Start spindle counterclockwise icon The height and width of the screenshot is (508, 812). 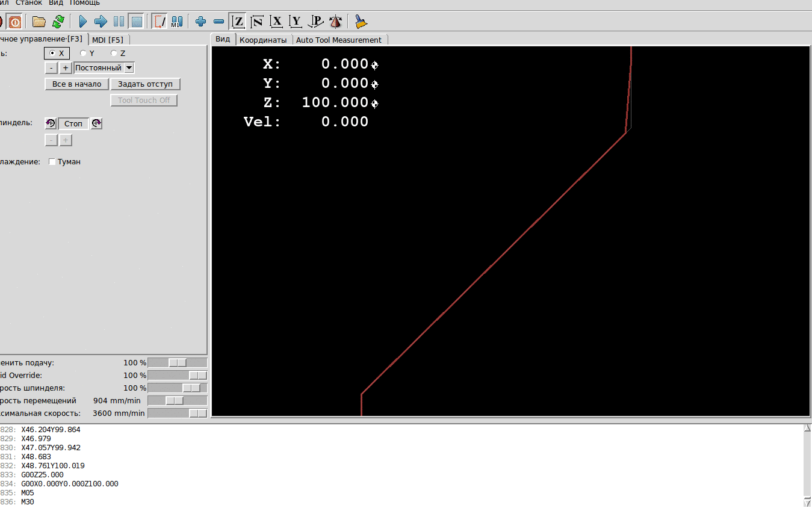[x=51, y=123]
